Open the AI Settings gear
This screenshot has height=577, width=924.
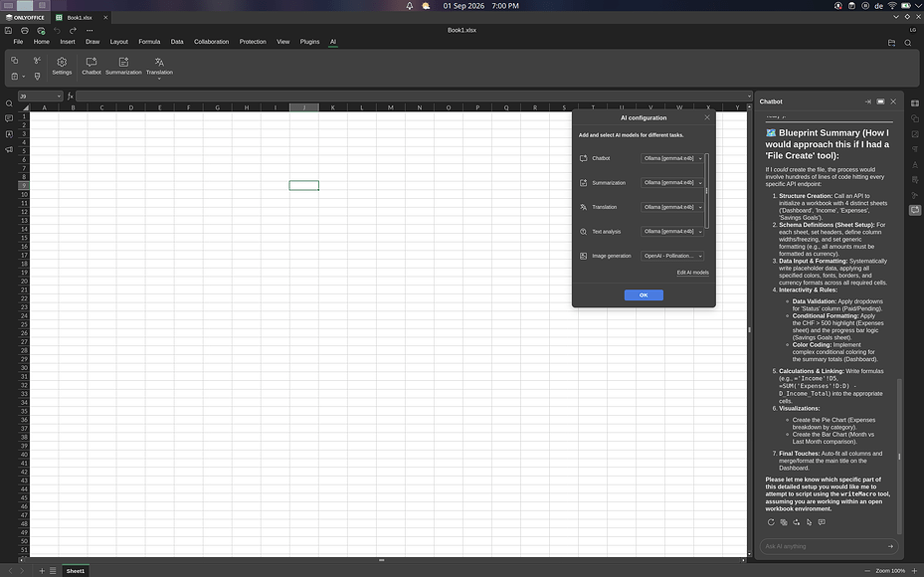click(62, 66)
